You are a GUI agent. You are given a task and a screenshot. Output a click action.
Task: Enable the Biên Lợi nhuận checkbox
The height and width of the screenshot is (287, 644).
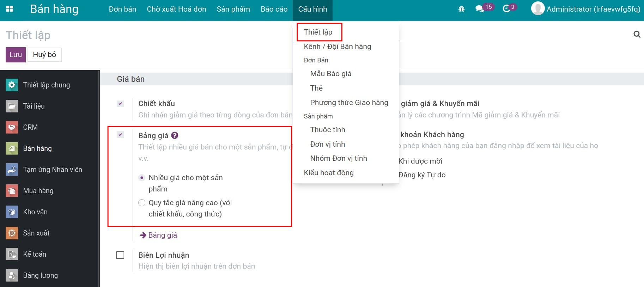120,255
